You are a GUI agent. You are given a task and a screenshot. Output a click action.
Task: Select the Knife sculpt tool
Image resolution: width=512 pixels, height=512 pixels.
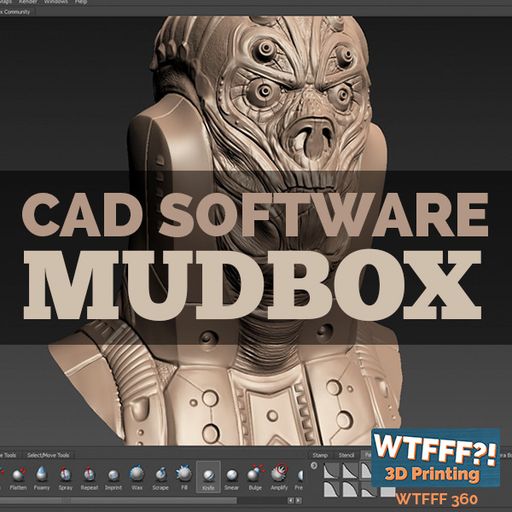(208, 478)
